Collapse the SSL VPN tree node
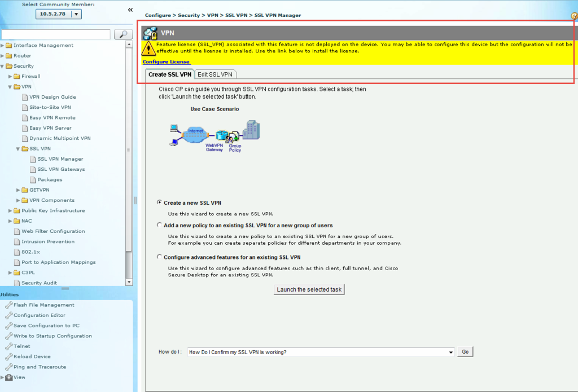 click(x=18, y=149)
